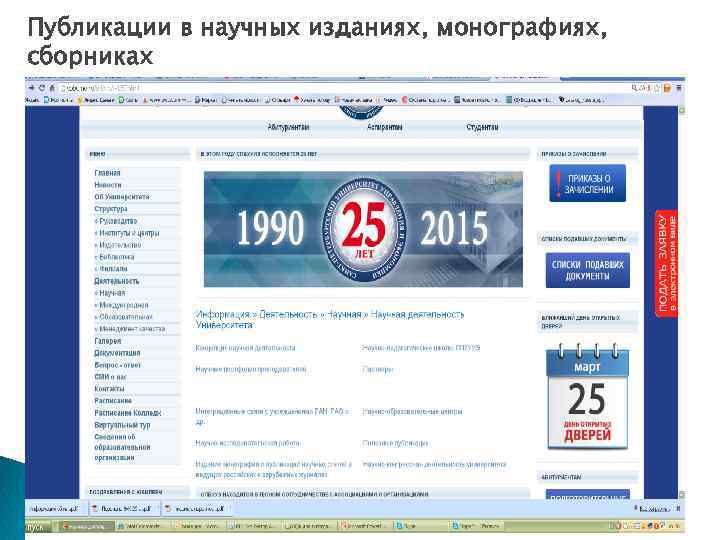Click the orange extension icon in browser toolbar
720x540 pixels.
tap(667, 88)
